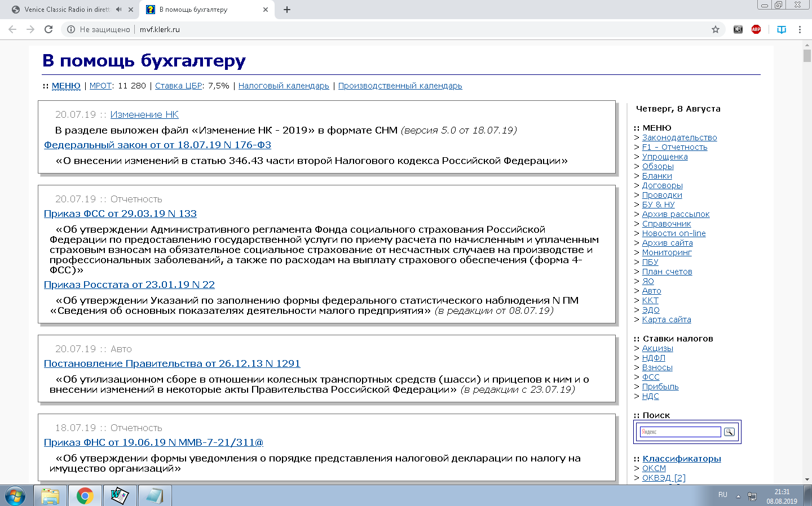The height and width of the screenshot is (506, 812).
Task: Open ЯО sidebar link
Action: 648,281
